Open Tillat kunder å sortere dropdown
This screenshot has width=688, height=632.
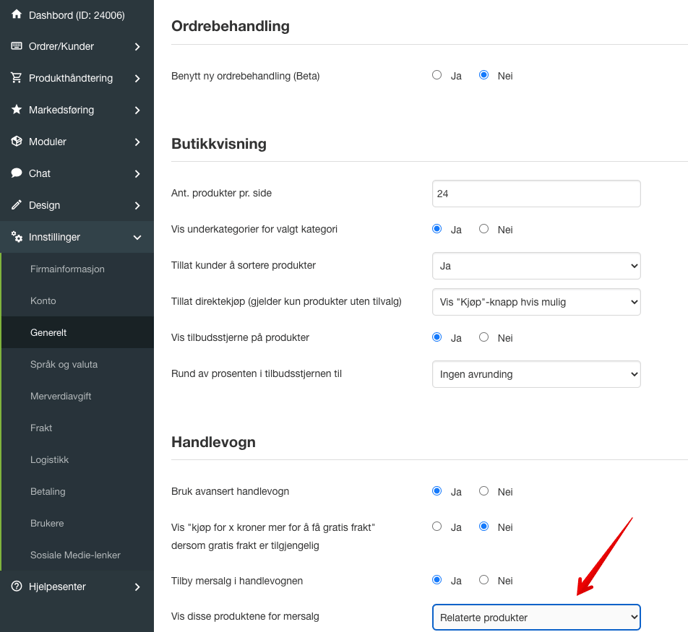coord(536,266)
